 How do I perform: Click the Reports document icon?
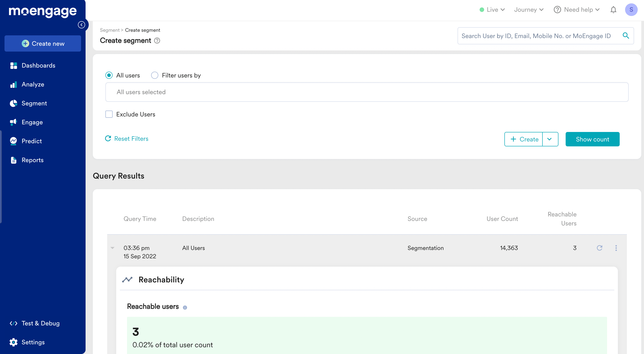point(14,160)
